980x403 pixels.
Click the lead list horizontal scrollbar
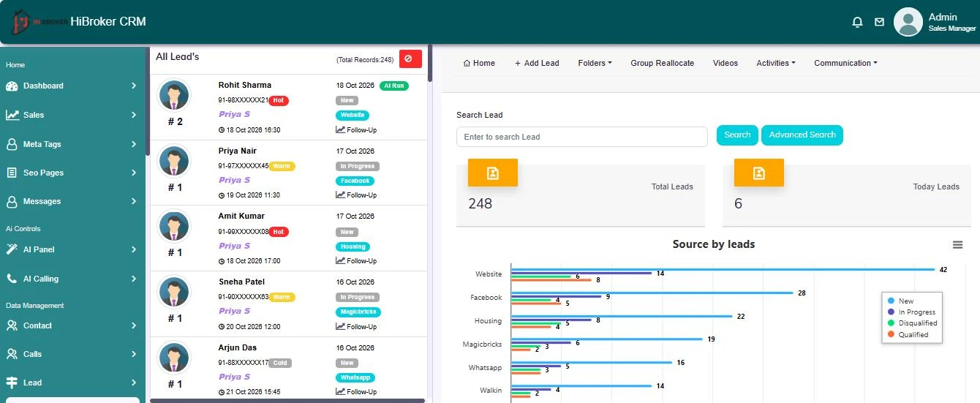point(287,401)
